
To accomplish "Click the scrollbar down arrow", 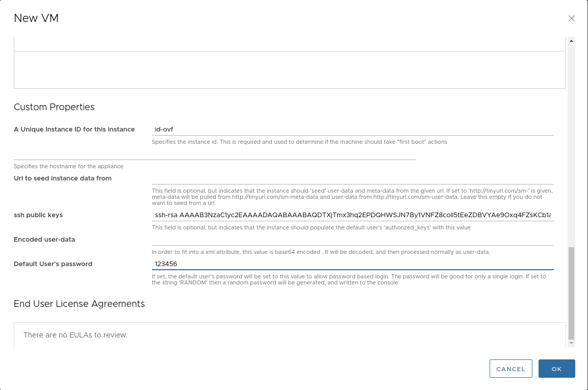I will coord(571,343).
